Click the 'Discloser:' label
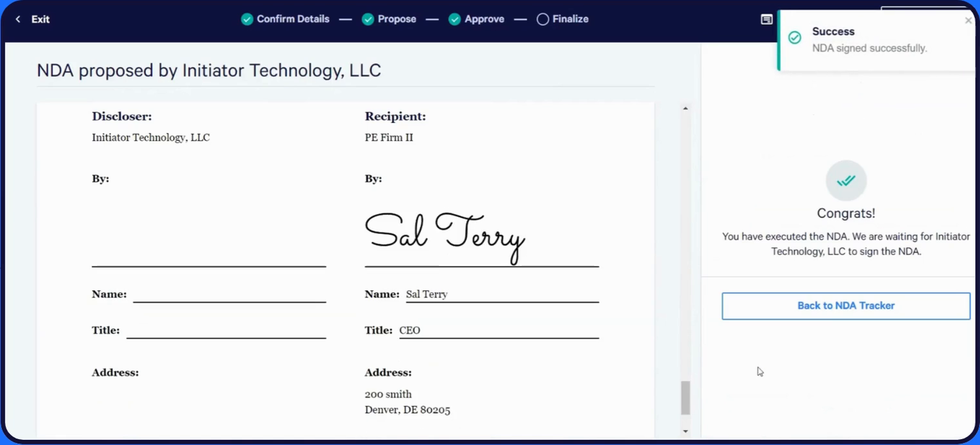Viewport: 980px width, 445px height. [122, 117]
